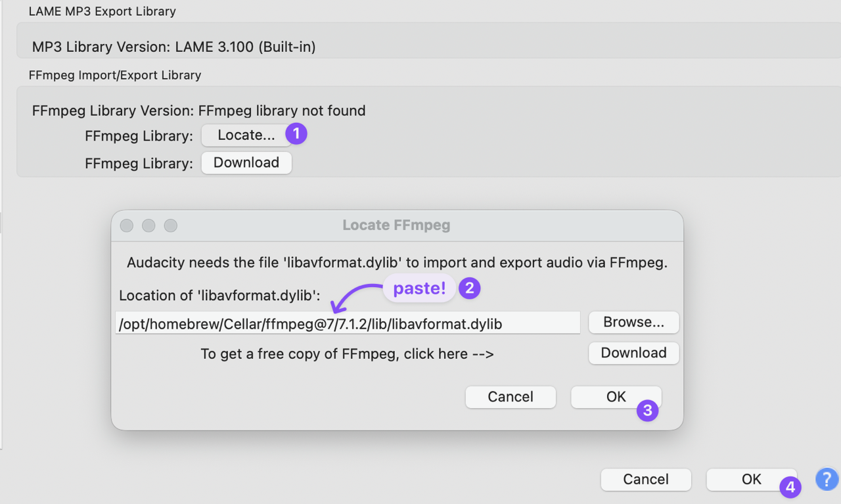The image size is (841, 504).
Task: Cancel the Locate FFmpeg dialog
Action: coord(511,397)
